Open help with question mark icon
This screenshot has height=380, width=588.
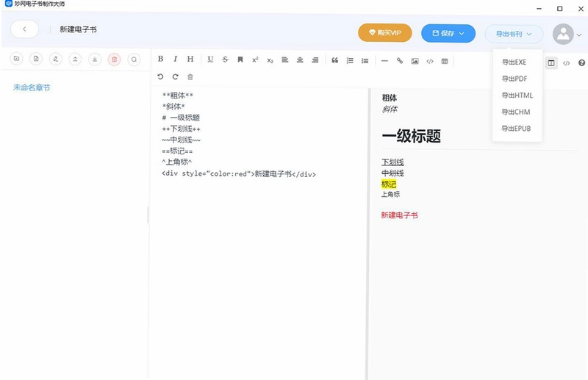coord(581,63)
